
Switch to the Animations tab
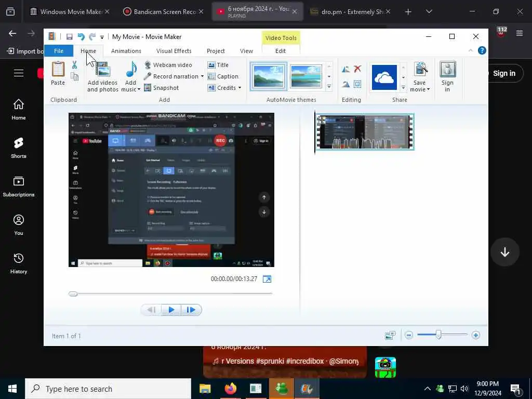[126, 51]
